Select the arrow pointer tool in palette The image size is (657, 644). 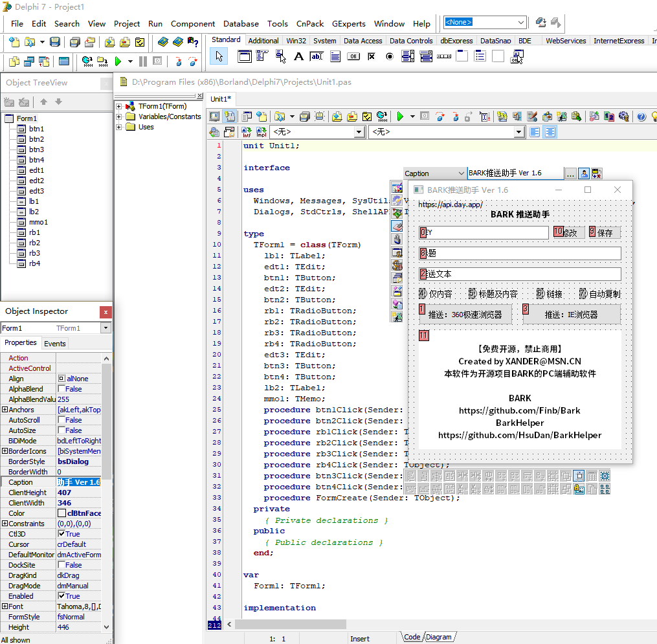click(219, 57)
